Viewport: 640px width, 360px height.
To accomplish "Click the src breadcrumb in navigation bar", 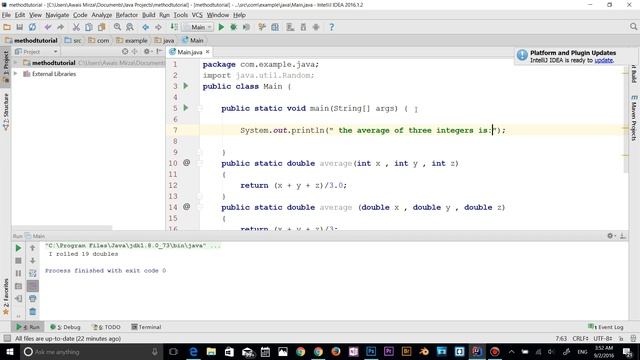I will (x=73, y=40).
